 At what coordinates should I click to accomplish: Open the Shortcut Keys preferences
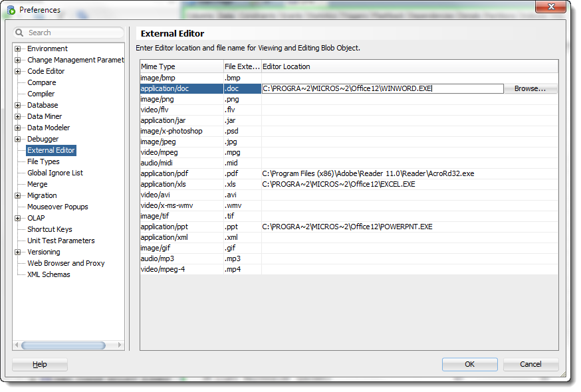50,230
